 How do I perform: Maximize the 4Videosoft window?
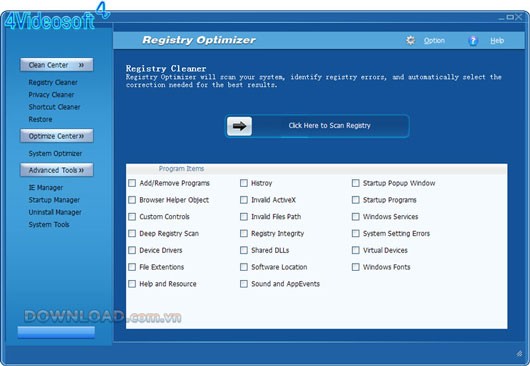pyautogui.click(x=510, y=17)
